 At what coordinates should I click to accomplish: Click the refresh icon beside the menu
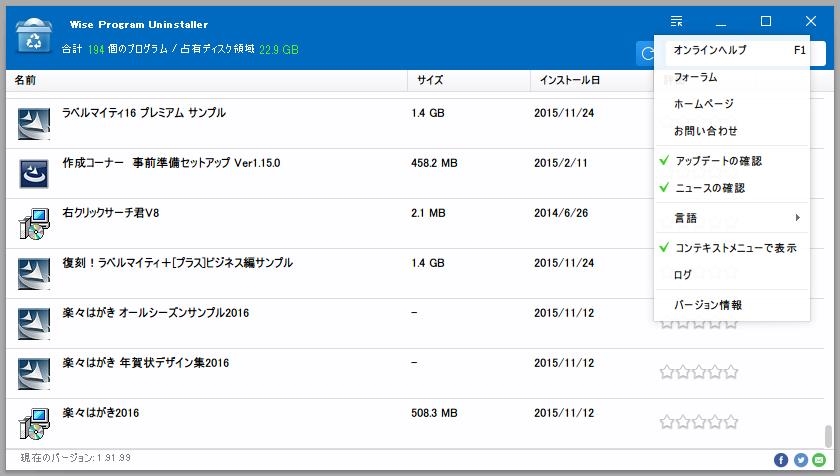tap(647, 54)
